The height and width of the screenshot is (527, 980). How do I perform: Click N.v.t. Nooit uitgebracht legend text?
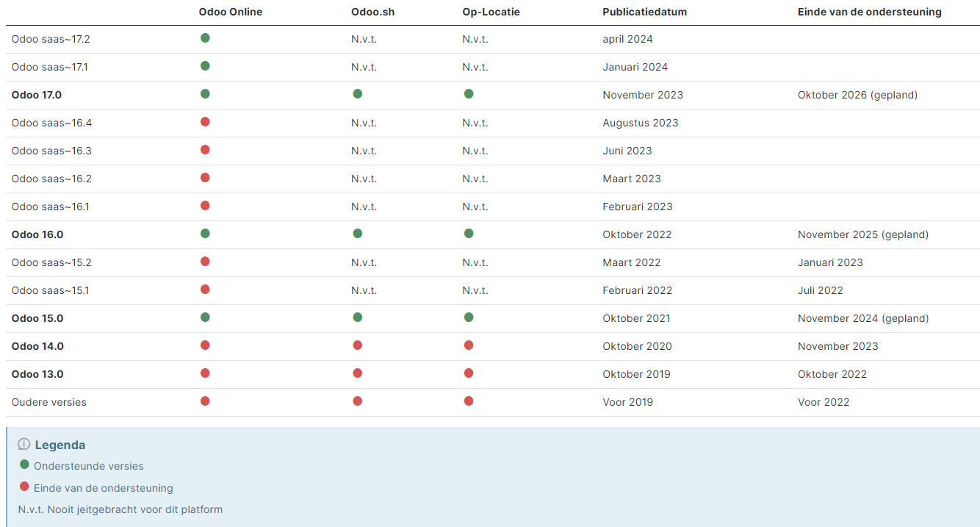(120, 509)
